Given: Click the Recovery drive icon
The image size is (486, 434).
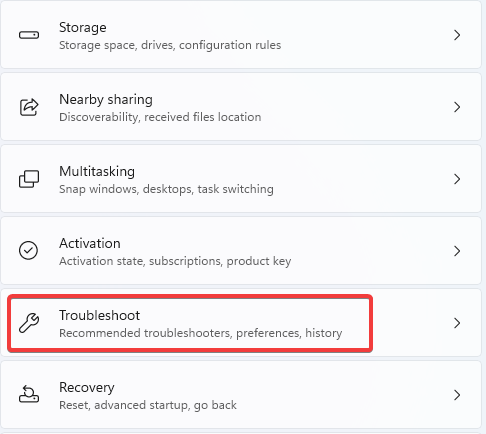Looking at the screenshot, I should (29, 394).
